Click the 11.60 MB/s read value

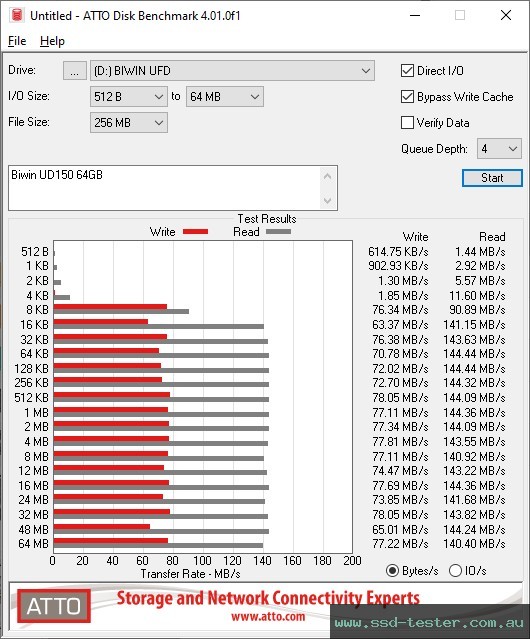477,295
